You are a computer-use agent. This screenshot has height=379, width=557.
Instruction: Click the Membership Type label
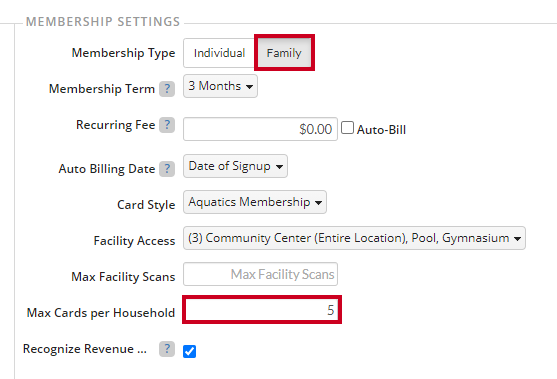point(123,53)
